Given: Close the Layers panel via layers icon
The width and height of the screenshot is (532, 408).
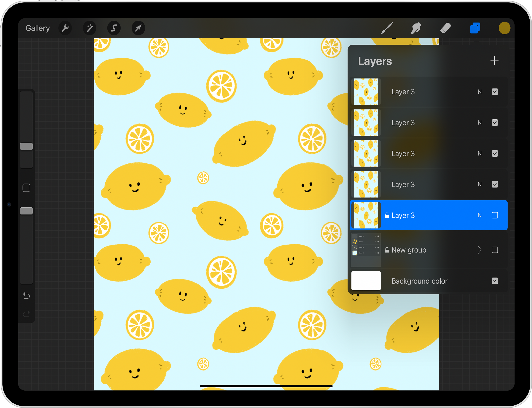Looking at the screenshot, I should (475, 28).
